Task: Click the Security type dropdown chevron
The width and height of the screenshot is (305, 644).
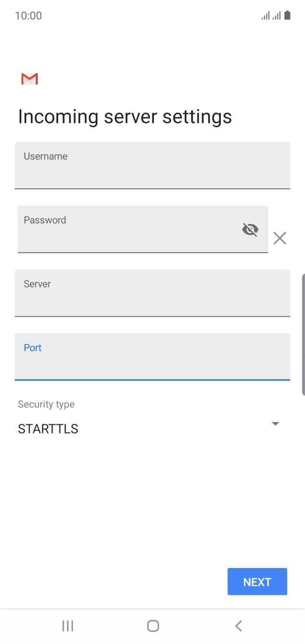Action: point(275,424)
